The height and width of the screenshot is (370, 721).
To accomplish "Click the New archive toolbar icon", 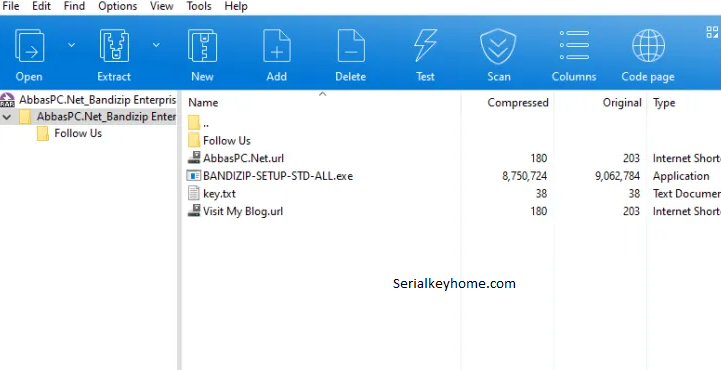I will click(x=202, y=46).
